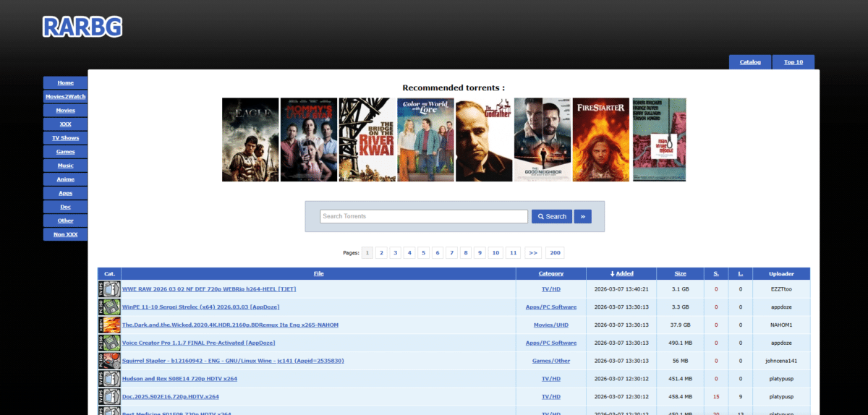Click uploader NAHOM1
This screenshot has width=868, height=415.
point(781,325)
